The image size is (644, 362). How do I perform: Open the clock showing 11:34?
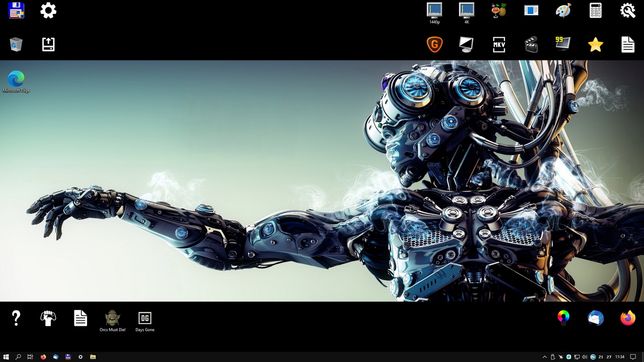point(620,357)
